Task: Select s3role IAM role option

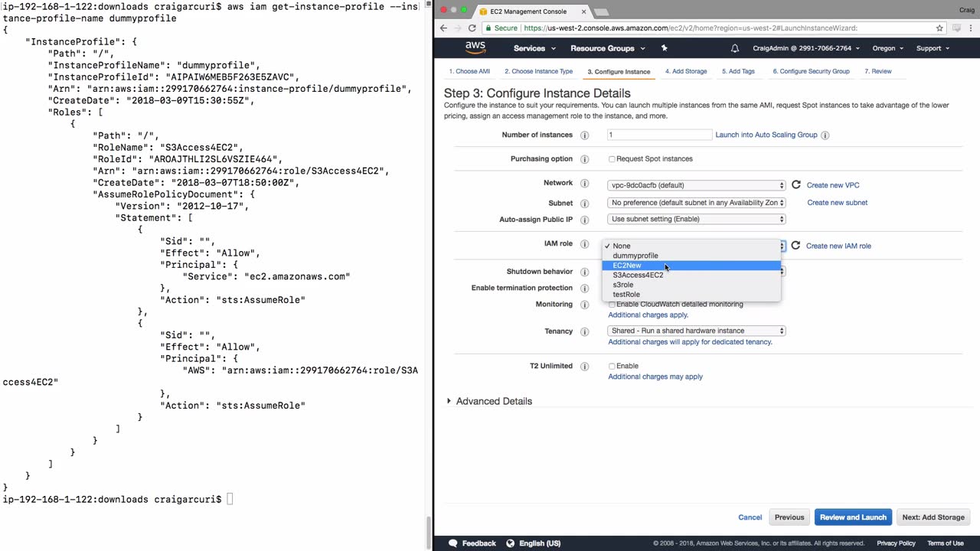Action: click(x=691, y=285)
